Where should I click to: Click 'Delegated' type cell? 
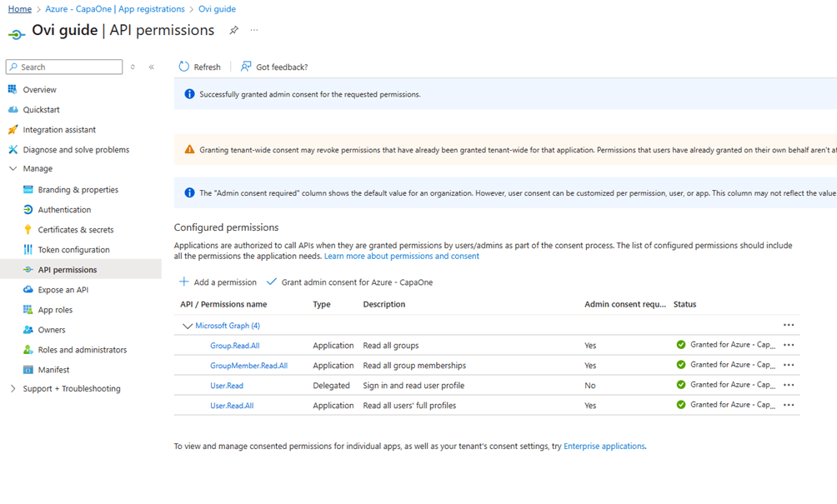[332, 386]
